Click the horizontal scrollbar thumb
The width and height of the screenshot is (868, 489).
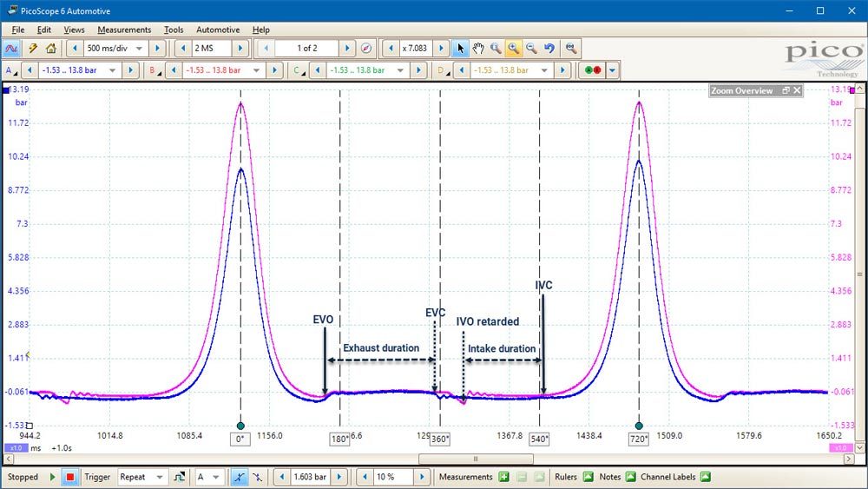[x=476, y=459]
